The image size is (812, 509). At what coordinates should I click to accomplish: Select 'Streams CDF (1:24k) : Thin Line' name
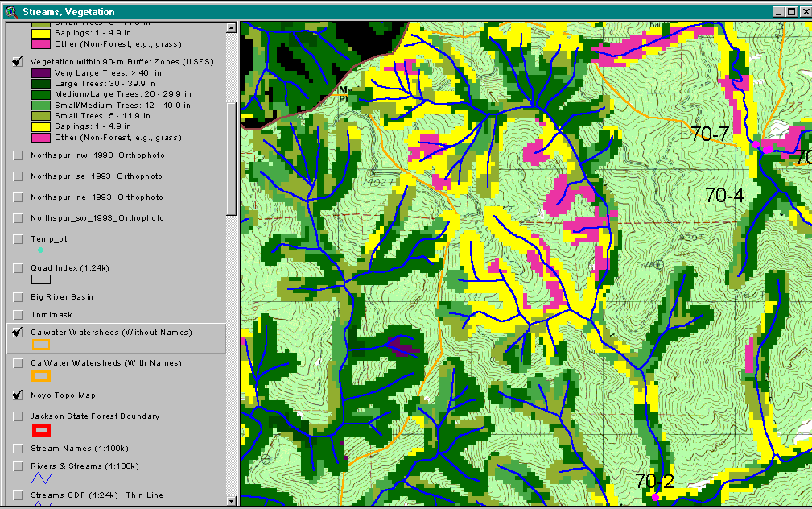click(97, 495)
